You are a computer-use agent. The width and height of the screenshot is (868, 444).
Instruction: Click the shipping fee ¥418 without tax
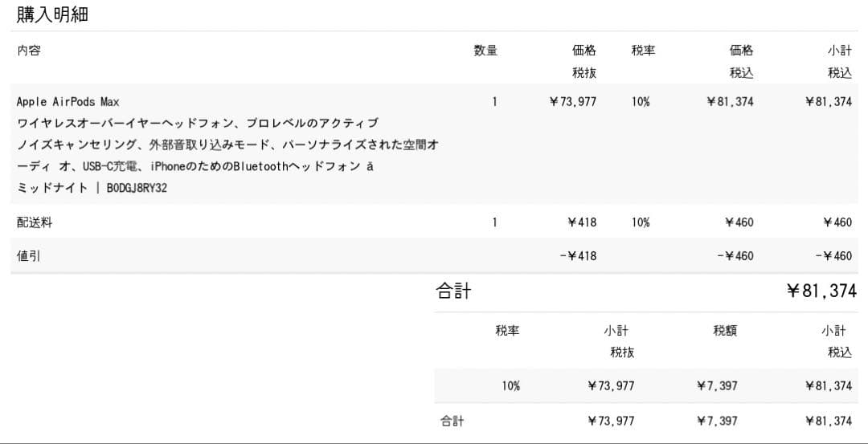click(x=582, y=222)
